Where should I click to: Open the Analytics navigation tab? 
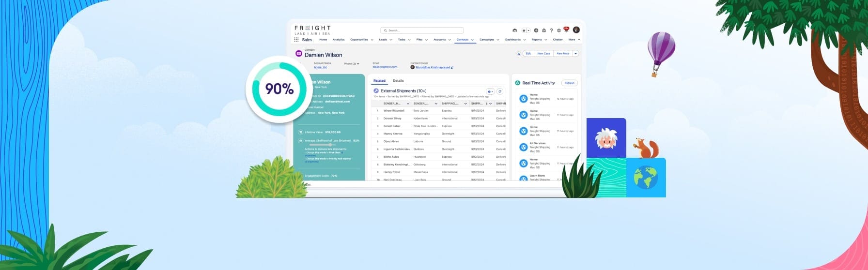pos(339,40)
